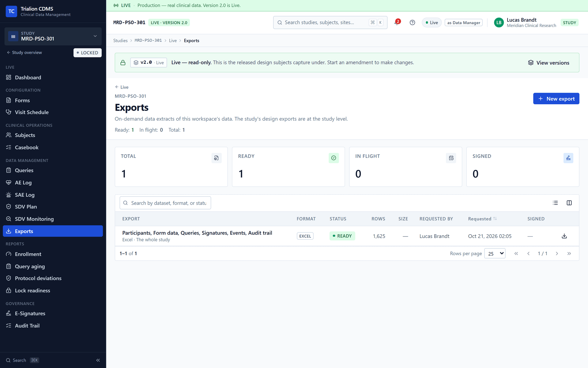Expand the MRD-PSO-301 study selector
Viewport: 588px width, 368px height.
(x=53, y=36)
